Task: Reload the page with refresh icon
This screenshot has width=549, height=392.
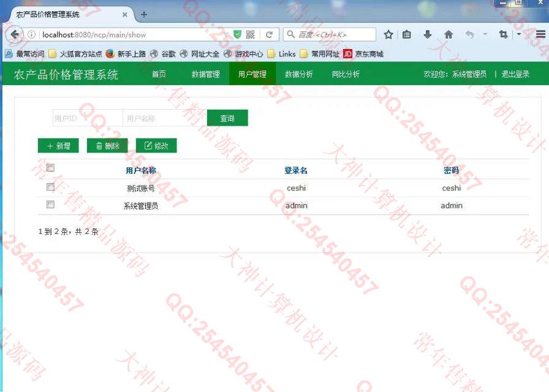Action: pos(269,35)
